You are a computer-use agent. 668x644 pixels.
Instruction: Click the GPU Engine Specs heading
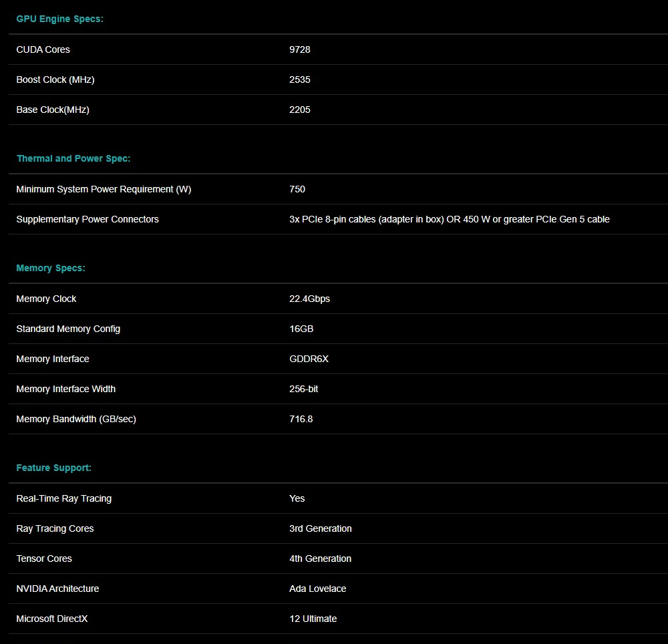click(x=59, y=19)
